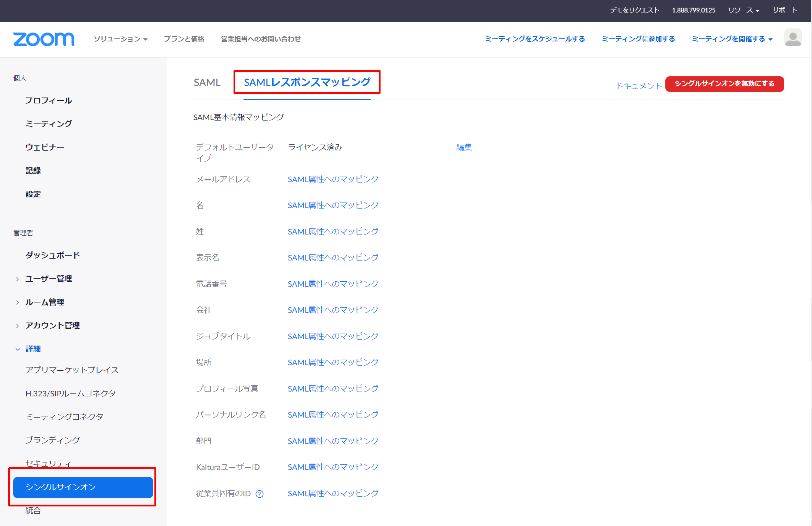Open SAML mapping for 名
812x526 pixels.
coord(333,205)
